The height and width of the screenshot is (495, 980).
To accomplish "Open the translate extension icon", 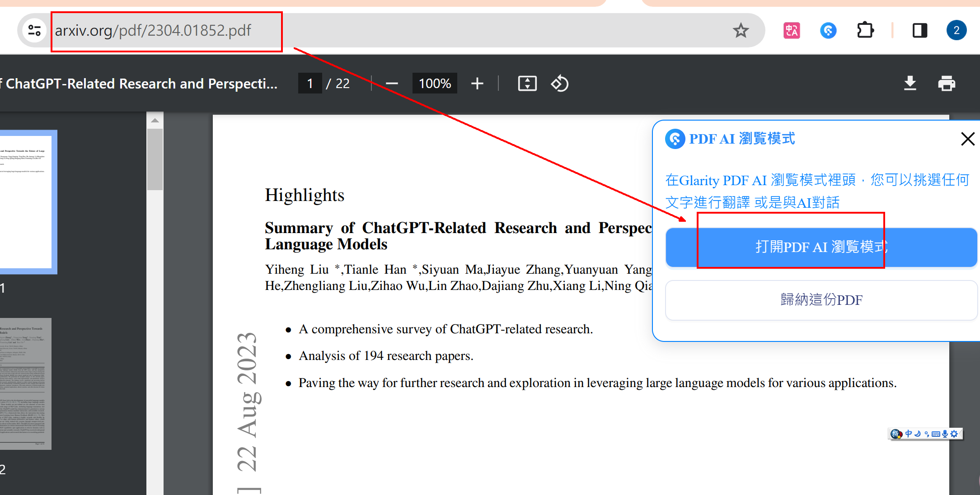I will 792,31.
